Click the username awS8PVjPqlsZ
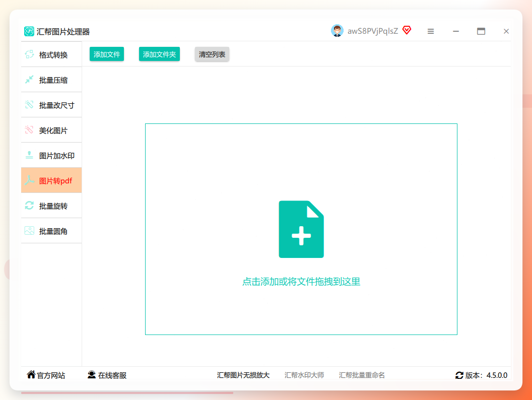This screenshot has height=400, width=532. [x=372, y=31]
